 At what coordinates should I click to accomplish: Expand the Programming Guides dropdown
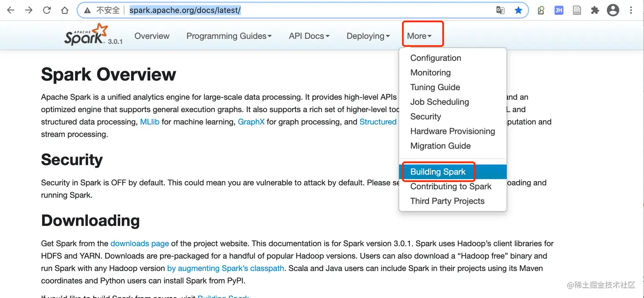pyautogui.click(x=229, y=36)
